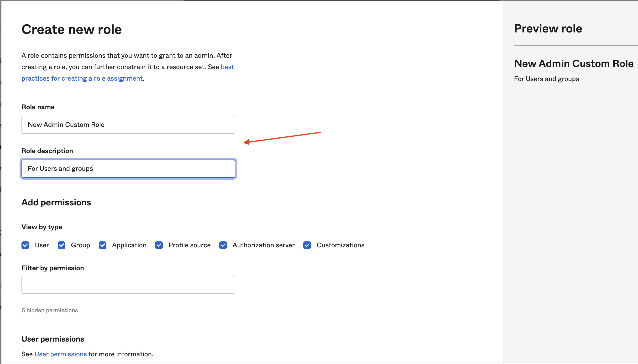
Task: Disable the Group checkbox under View by type
Action: click(x=62, y=245)
